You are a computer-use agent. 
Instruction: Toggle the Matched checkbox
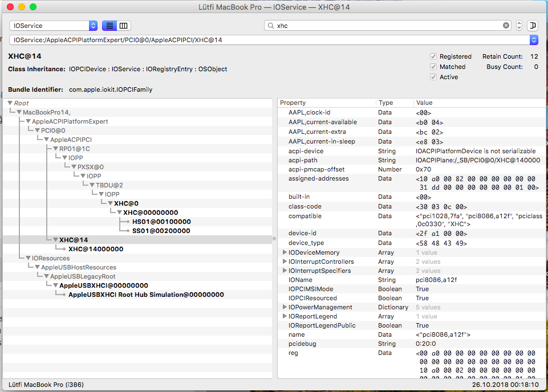[x=433, y=67]
